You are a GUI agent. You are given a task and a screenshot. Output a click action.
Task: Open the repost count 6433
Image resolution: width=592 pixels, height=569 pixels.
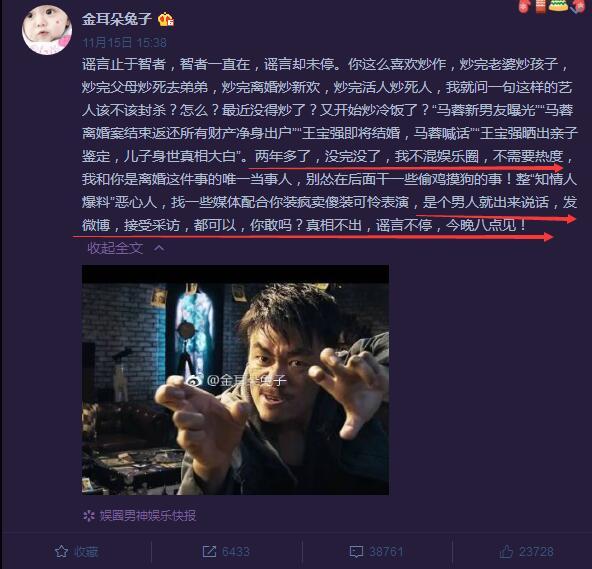click(x=236, y=552)
